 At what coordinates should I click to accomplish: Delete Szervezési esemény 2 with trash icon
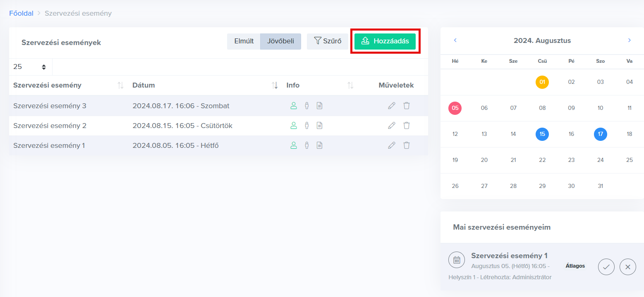point(407,126)
